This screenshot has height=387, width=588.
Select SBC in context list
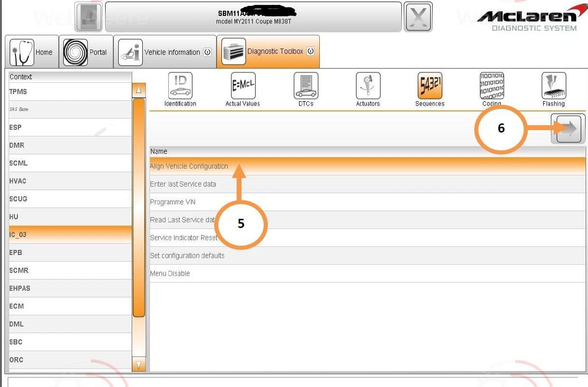[70, 342]
